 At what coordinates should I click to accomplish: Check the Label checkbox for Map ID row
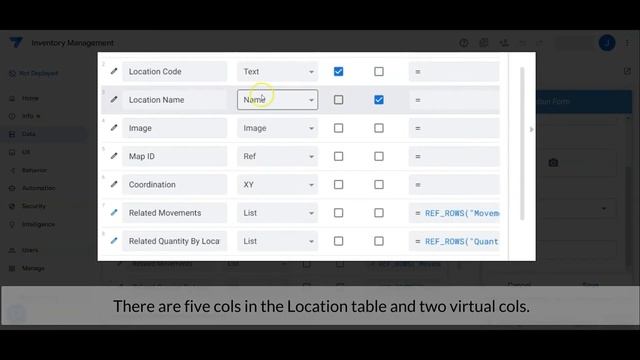(x=379, y=156)
